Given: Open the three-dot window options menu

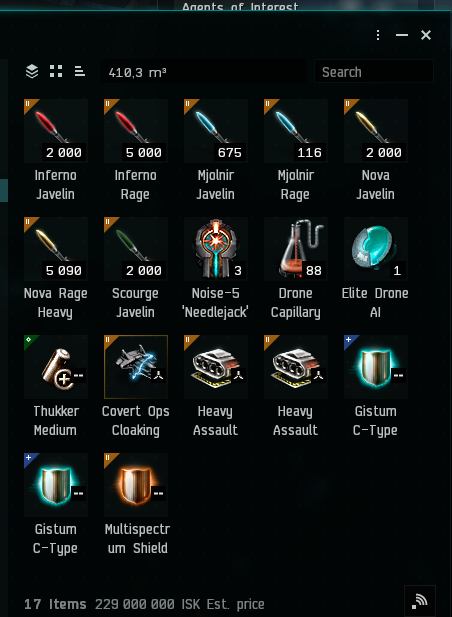Looking at the screenshot, I should pos(378,35).
